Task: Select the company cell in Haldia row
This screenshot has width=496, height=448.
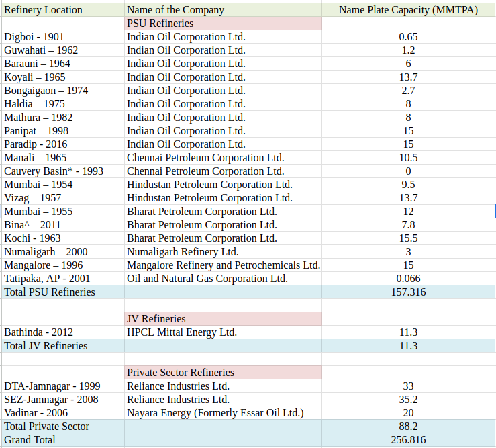Action: [223, 104]
